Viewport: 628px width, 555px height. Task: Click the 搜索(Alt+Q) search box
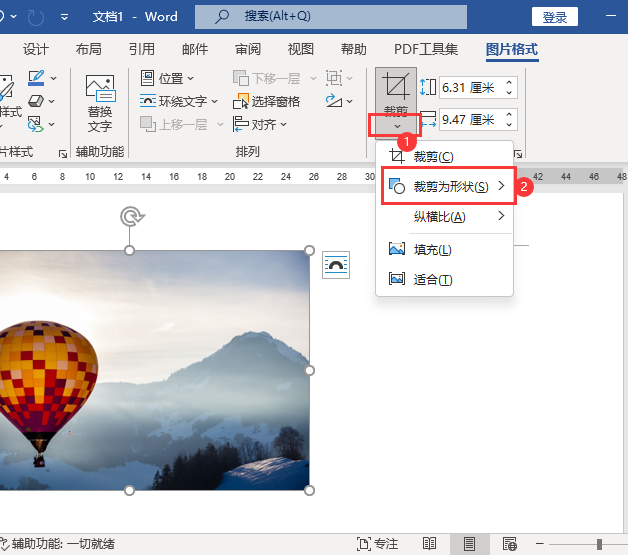pos(331,17)
